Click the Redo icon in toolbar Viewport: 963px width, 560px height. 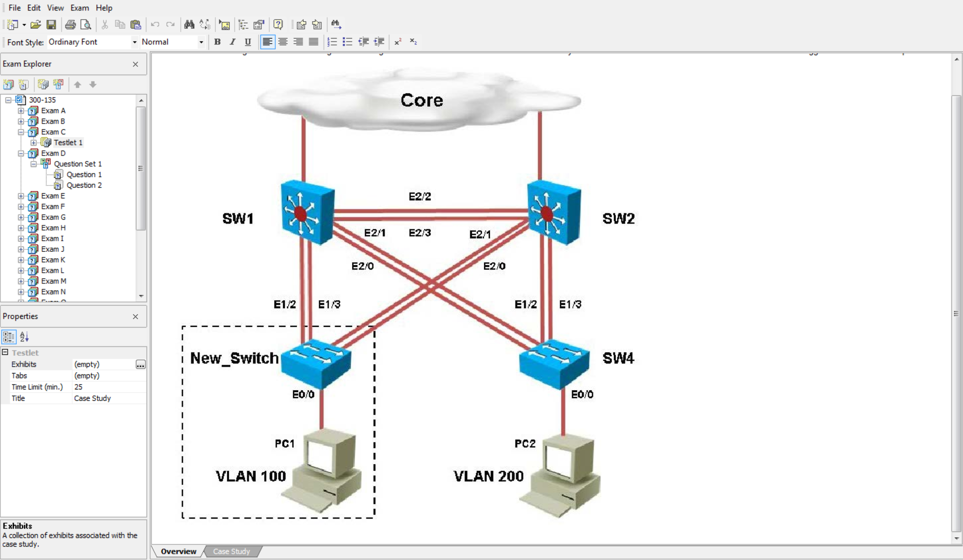click(169, 24)
